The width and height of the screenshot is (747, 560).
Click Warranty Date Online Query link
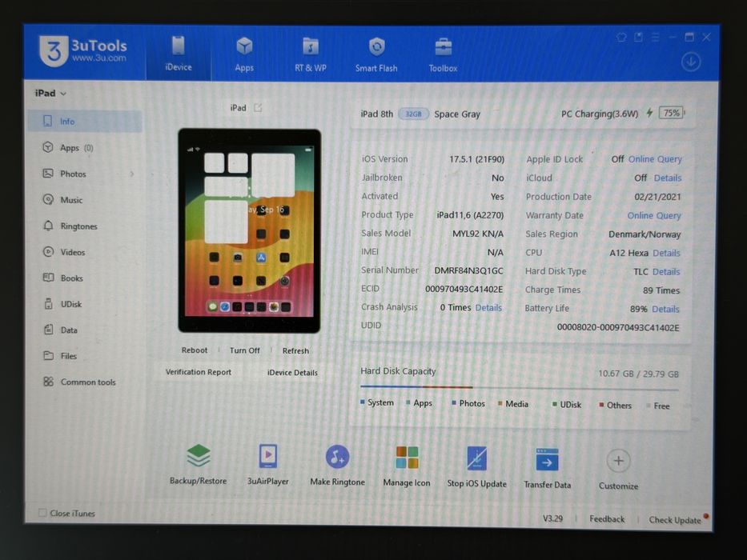(654, 215)
